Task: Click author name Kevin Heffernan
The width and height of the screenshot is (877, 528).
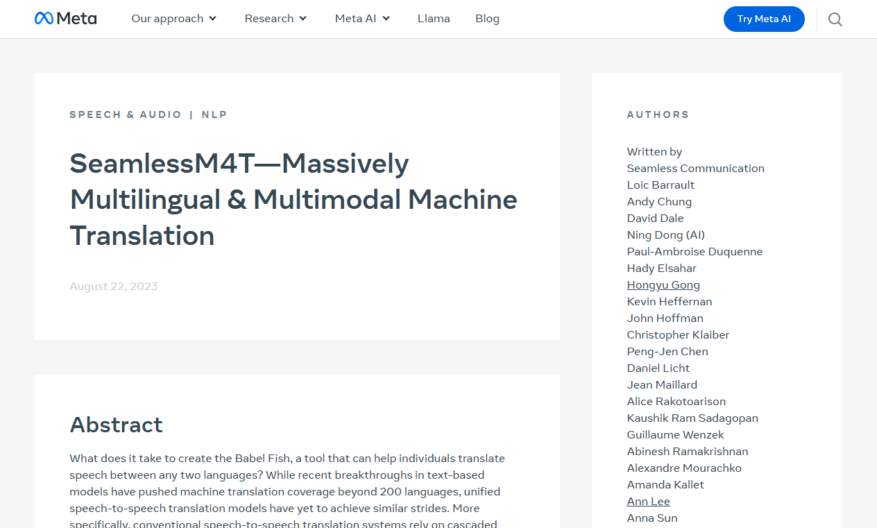Action: pos(669,301)
